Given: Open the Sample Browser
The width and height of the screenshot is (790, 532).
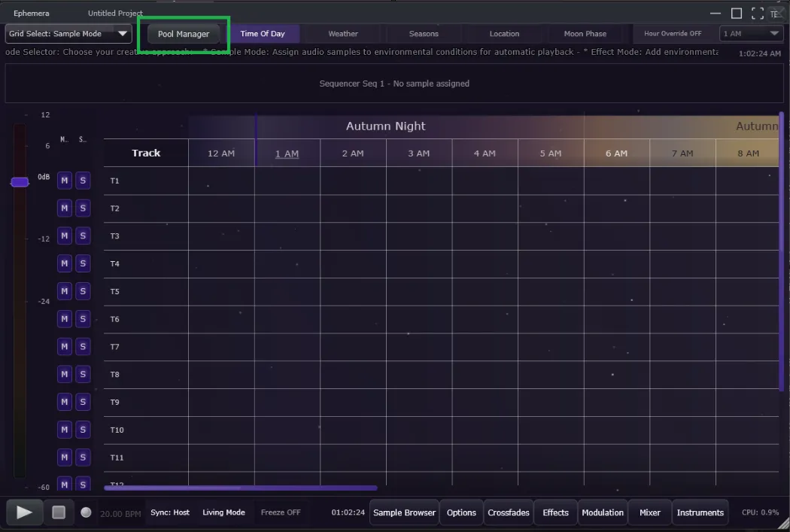Looking at the screenshot, I should click(x=404, y=512).
